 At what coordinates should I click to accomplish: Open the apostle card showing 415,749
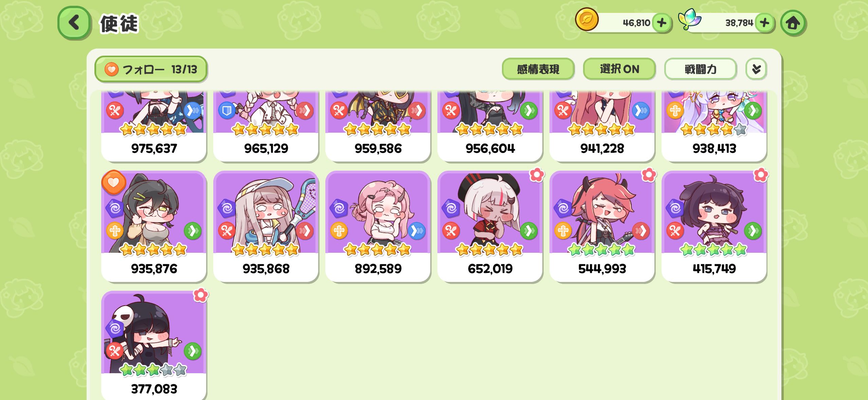(714, 226)
